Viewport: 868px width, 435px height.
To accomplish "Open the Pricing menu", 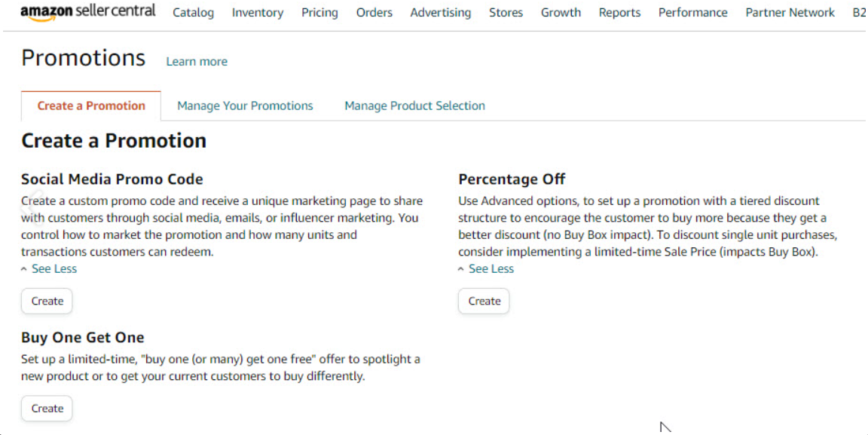I will 319,13.
